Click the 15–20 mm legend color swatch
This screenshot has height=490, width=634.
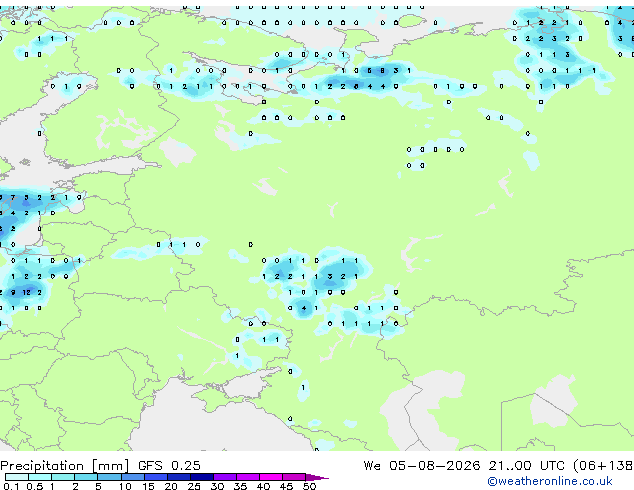pyautogui.click(x=155, y=477)
